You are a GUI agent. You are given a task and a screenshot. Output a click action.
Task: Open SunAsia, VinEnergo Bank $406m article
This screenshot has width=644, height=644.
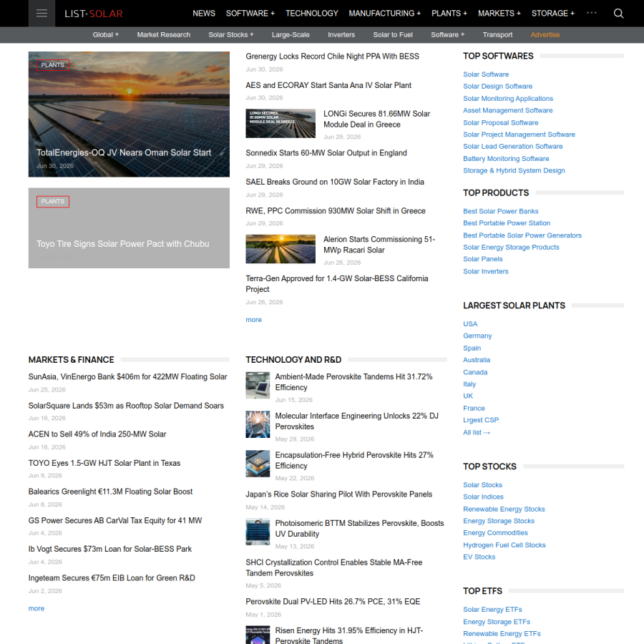[x=128, y=376]
